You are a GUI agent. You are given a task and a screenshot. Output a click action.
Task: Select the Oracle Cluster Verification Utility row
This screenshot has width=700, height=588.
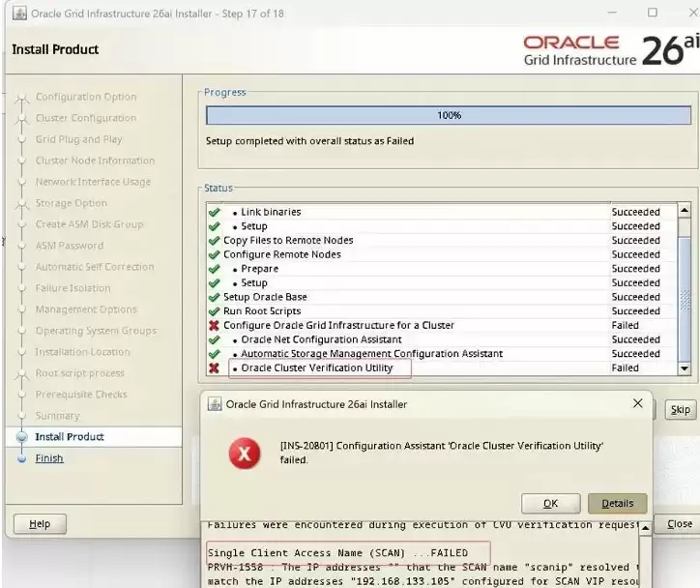coord(442,367)
